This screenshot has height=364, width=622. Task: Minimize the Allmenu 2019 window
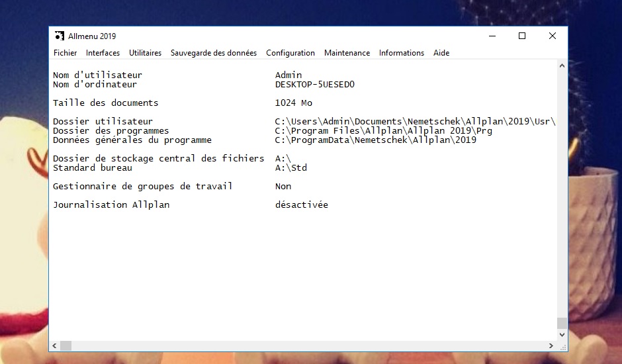[492, 36]
